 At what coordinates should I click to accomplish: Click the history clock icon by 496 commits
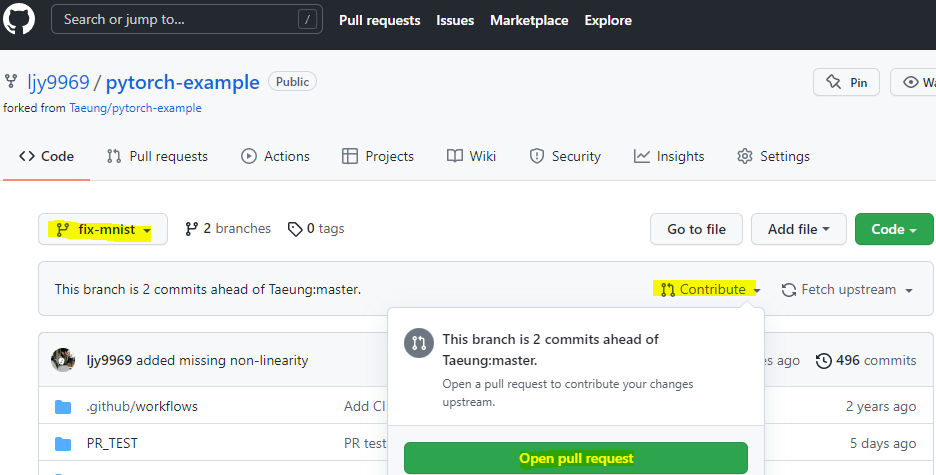click(x=823, y=361)
